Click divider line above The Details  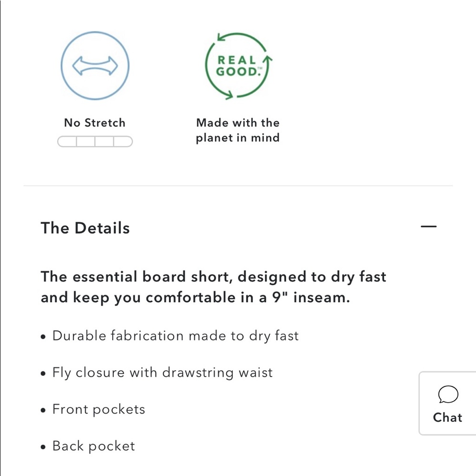pyautogui.click(x=238, y=186)
